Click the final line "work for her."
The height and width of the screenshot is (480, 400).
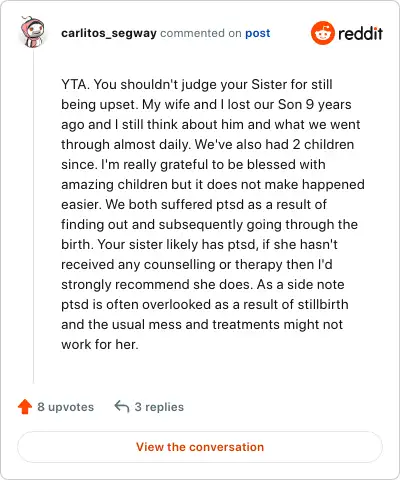(x=100, y=344)
